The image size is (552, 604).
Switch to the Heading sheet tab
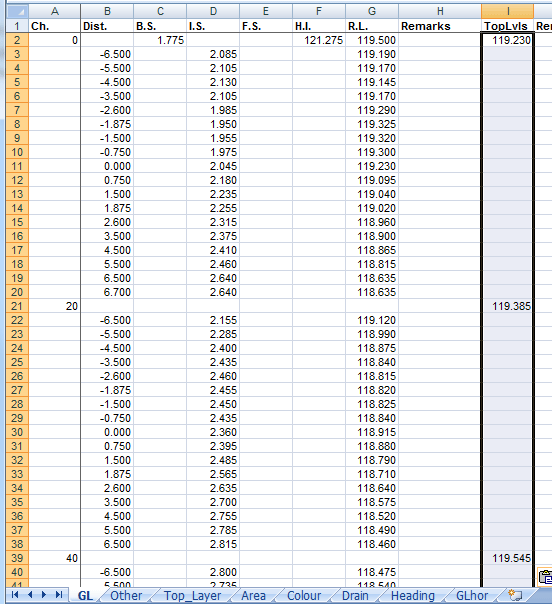click(413, 596)
